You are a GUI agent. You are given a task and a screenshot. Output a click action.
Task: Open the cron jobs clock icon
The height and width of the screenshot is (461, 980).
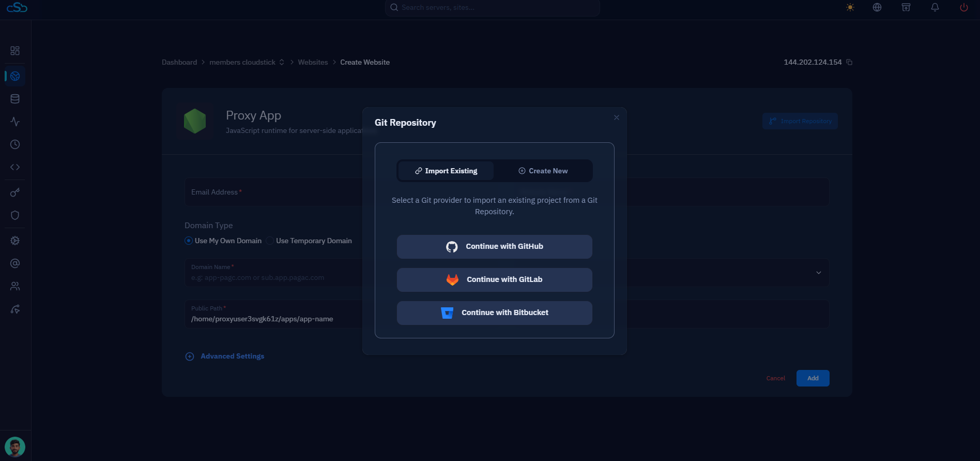pos(15,144)
